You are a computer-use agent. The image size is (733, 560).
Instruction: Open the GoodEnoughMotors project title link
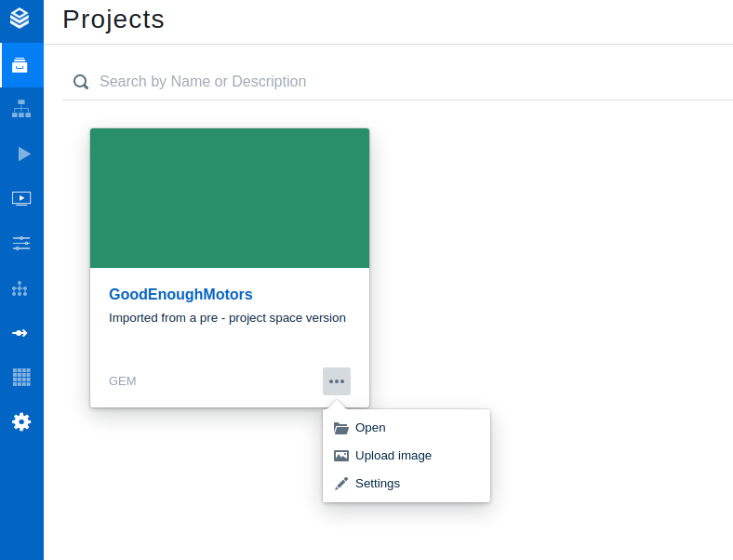pos(180,294)
